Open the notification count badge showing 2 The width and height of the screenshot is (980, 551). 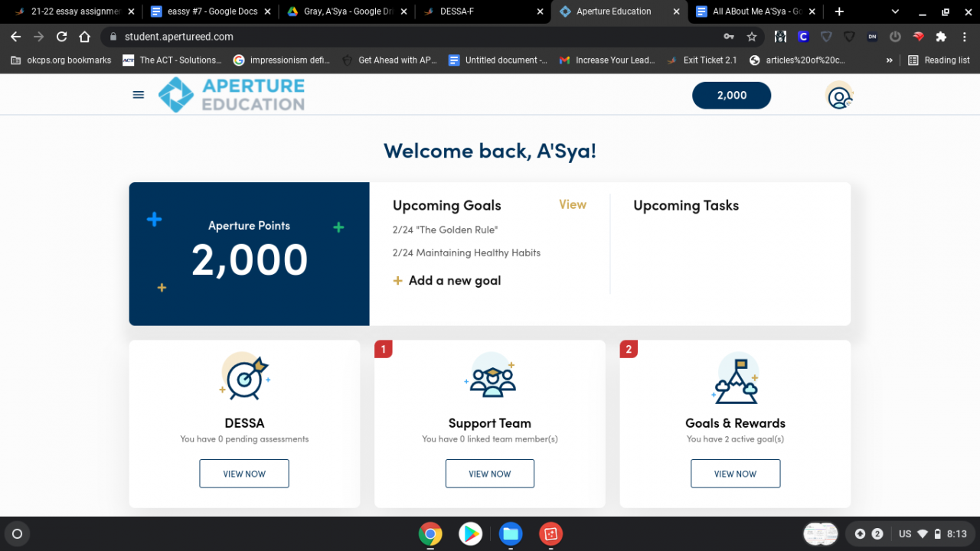click(x=877, y=533)
